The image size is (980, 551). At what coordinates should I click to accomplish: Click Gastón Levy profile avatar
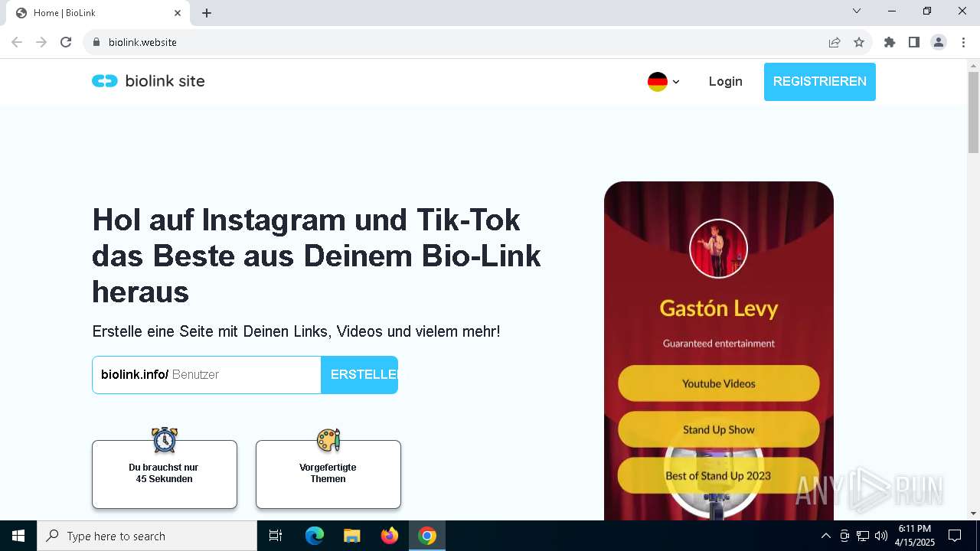pos(718,249)
